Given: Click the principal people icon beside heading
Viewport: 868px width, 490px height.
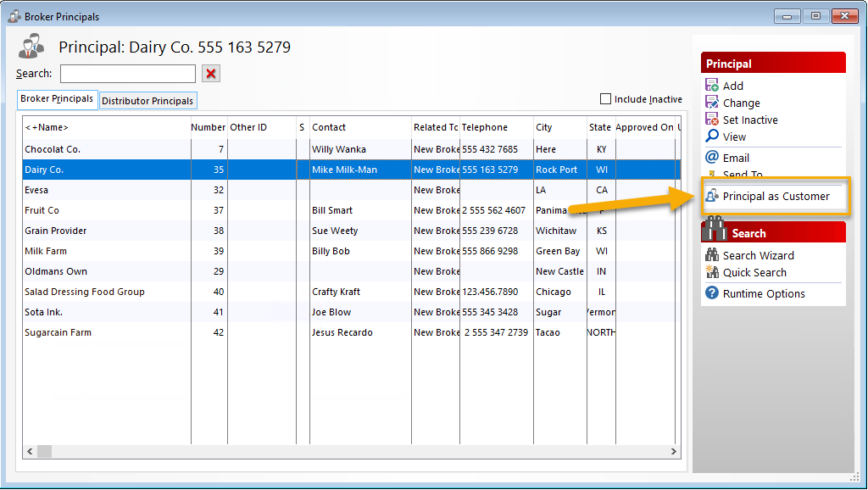Looking at the screenshot, I should pos(31,47).
